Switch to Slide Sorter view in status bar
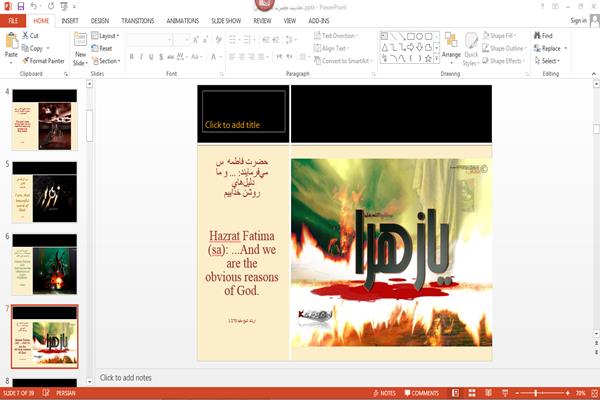The height and width of the screenshot is (400, 600). click(472, 393)
